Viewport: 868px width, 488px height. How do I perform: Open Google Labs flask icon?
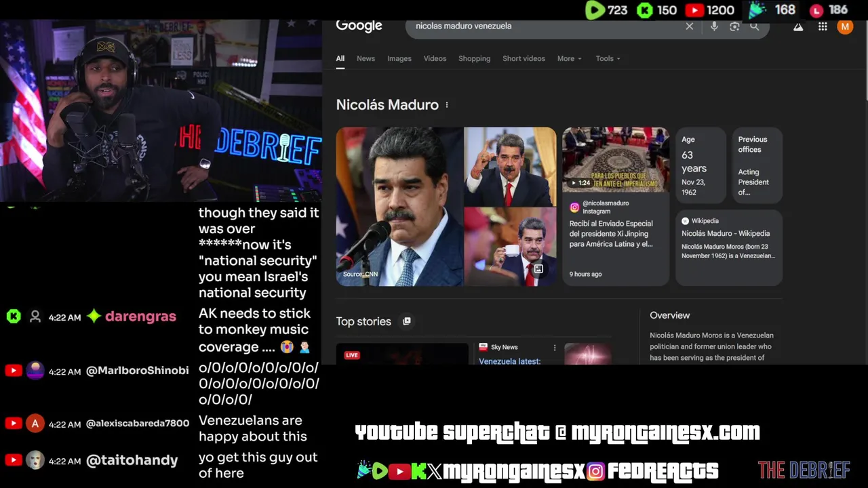tap(798, 26)
